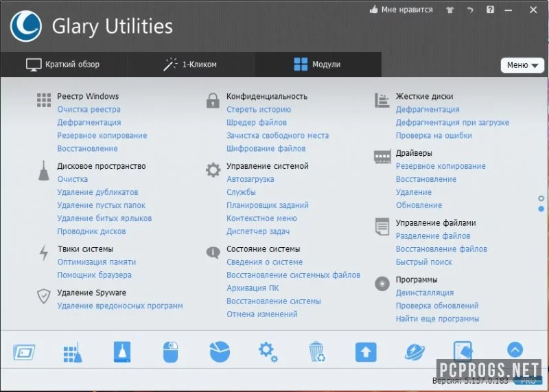Select the 'Модули' tab

(x=317, y=65)
